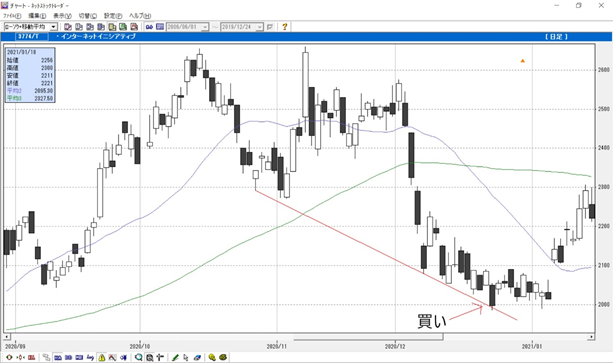Open the ファイル(F) menu
Image resolution: width=613 pixels, height=363 pixels.
[x=12, y=16]
